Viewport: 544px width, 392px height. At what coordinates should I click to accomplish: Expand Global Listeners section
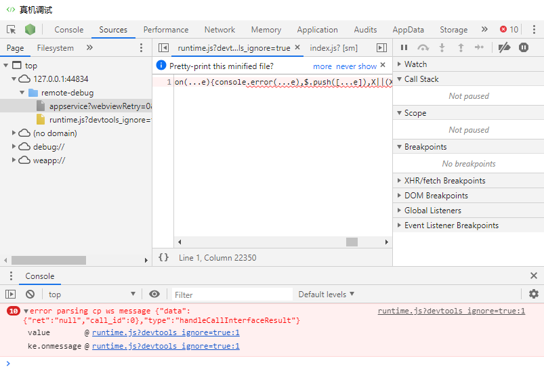[468, 211]
